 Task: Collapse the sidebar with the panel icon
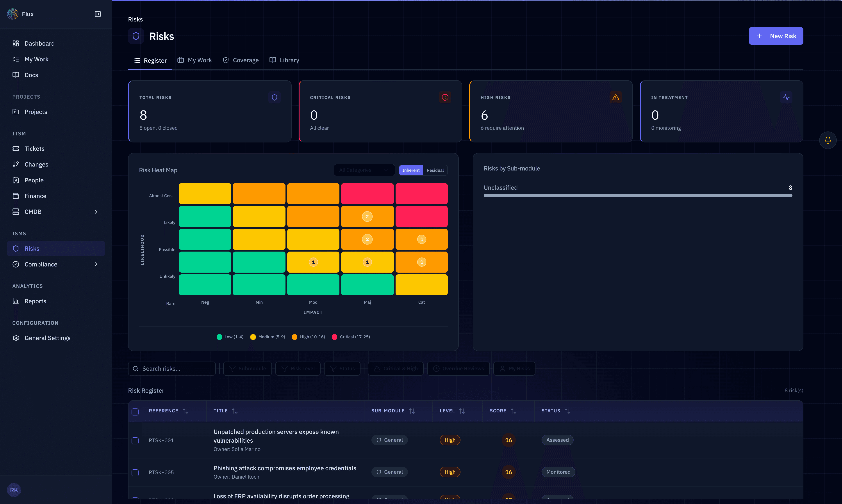(98, 14)
